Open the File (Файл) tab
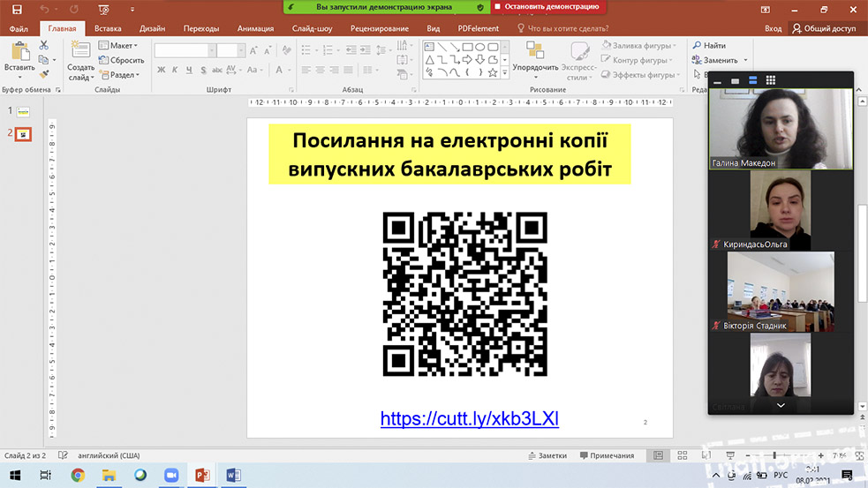868x488 pixels. [x=19, y=28]
